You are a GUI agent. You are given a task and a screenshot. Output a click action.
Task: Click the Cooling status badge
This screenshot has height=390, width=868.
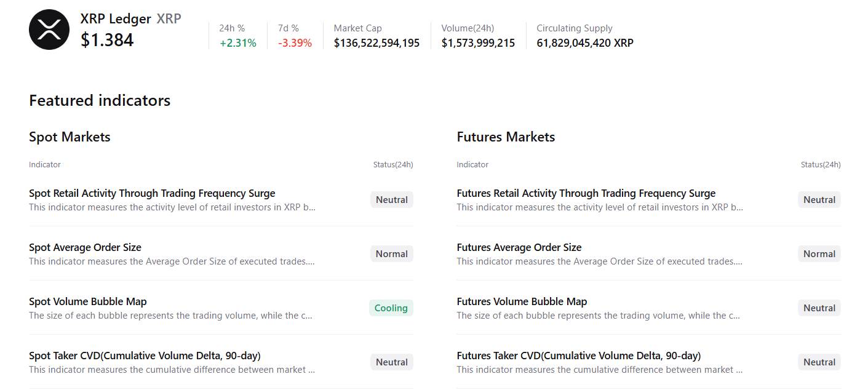(391, 308)
